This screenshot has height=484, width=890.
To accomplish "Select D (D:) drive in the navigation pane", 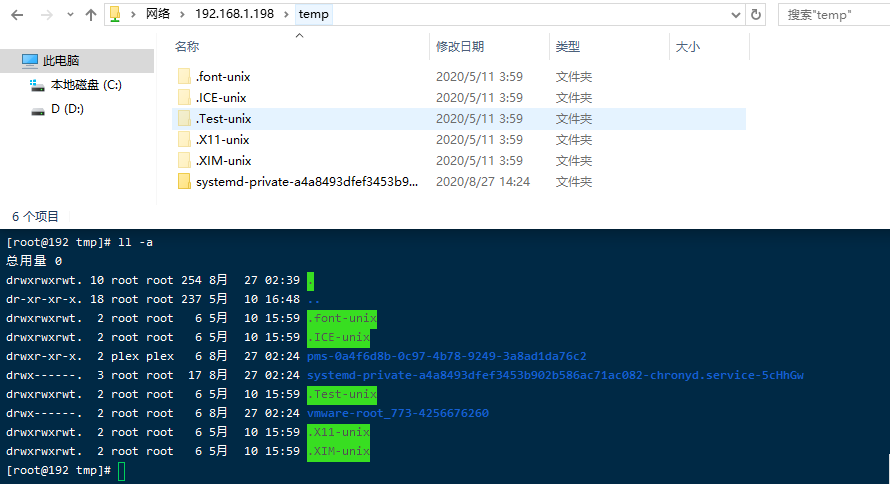I will click(67, 109).
